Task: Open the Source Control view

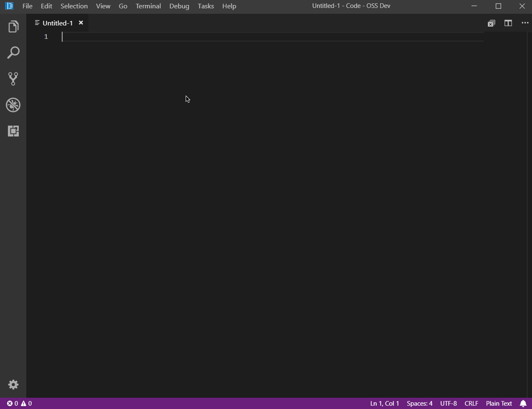Action: 13,79
